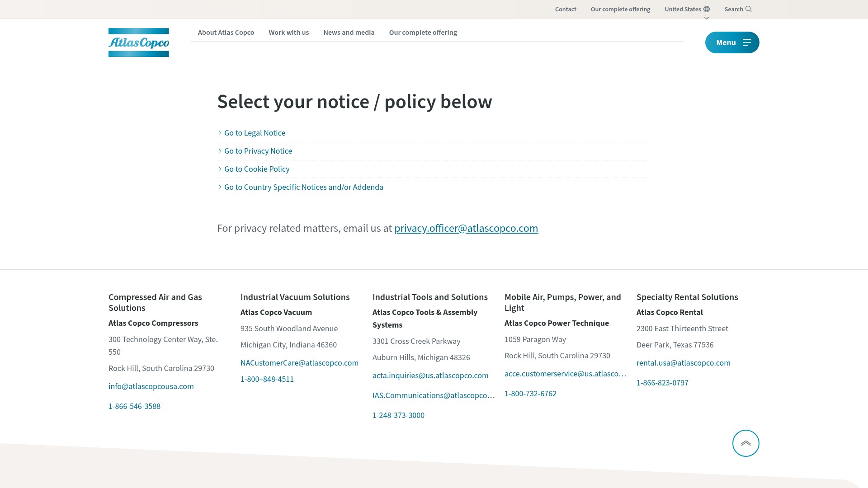Click Michigan City, Indiana 46360 text
Viewport: 868px width, 488px height.
click(x=288, y=345)
